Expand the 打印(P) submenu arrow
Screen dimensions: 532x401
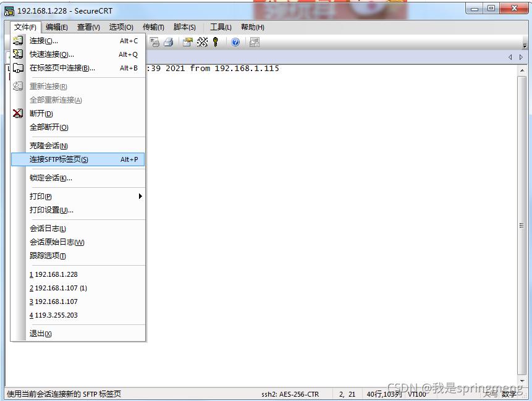click(x=140, y=196)
